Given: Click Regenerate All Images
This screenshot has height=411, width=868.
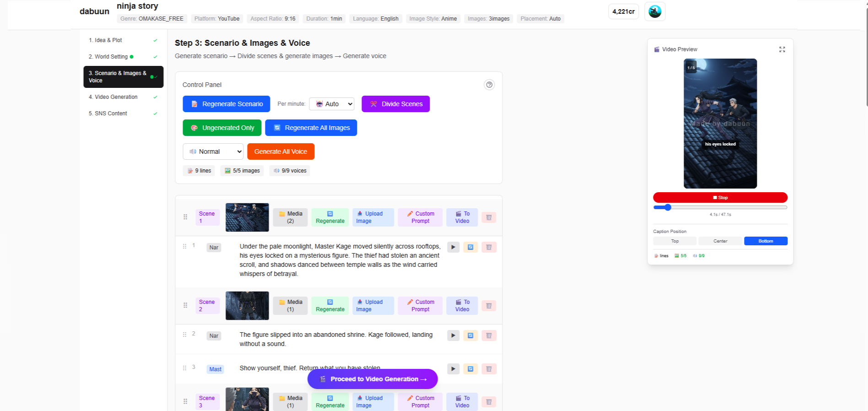Looking at the screenshot, I should (311, 128).
